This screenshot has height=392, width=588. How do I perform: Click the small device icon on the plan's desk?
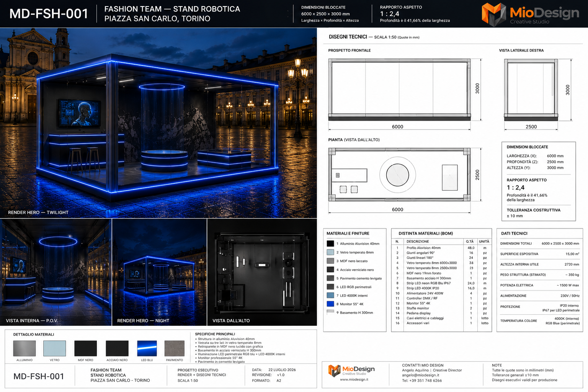click(x=338, y=175)
